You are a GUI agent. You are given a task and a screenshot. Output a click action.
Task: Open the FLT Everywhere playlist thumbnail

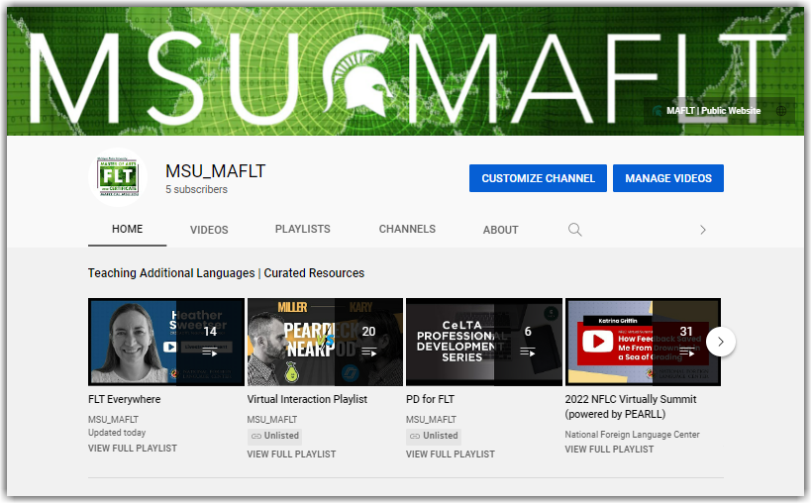[166, 342]
